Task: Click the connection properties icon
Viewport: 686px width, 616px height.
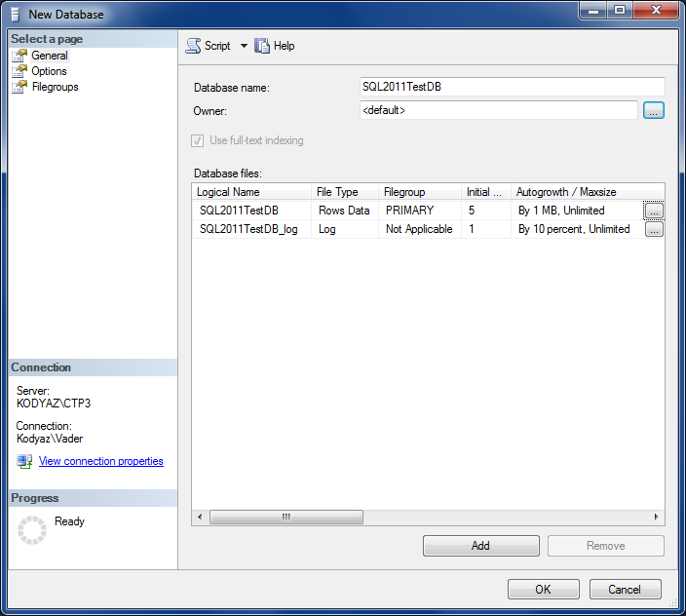Action: [24, 462]
